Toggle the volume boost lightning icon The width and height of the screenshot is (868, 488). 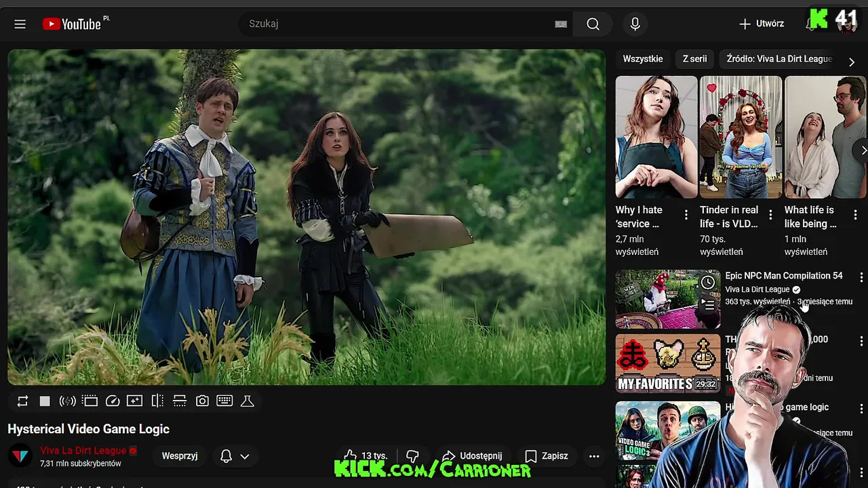point(67,401)
